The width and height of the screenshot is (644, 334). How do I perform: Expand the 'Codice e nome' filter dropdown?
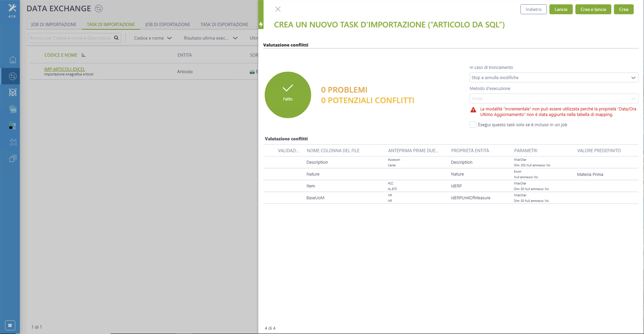pyautogui.click(x=153, y=38)
